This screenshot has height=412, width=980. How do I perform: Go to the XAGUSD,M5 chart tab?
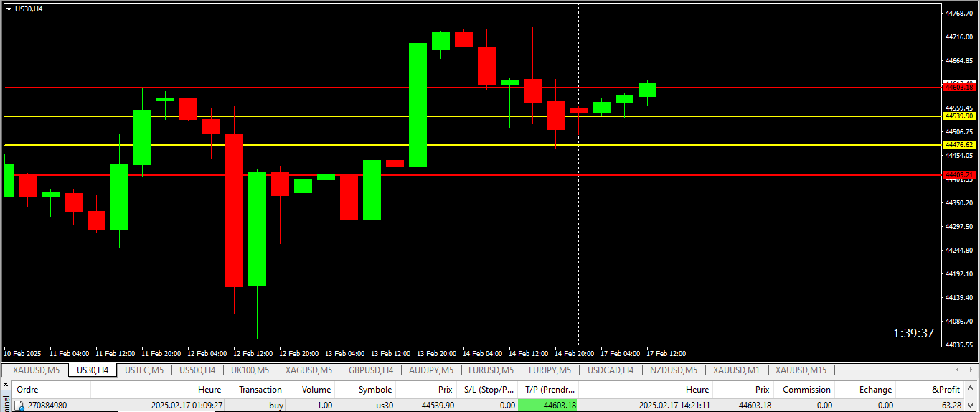308,370
